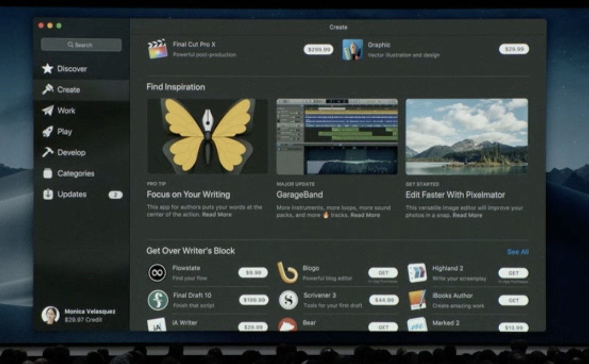Click GET button for Highland 2
589x364 pixels.
514,273
